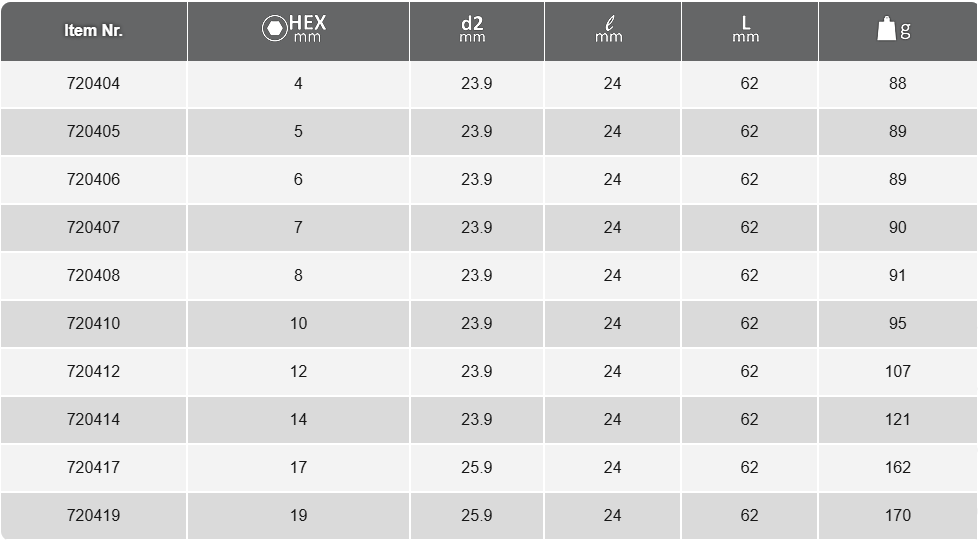Viewport: 978px width, 540px height.
Task: Choose item 720407 in the table
Action: (x=94, y=228)
